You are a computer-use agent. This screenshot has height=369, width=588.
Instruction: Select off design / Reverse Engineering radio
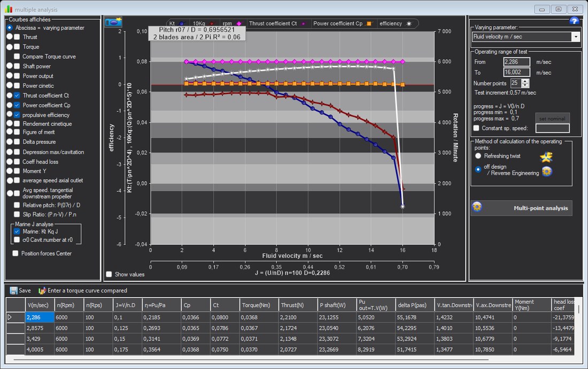point(478,170)
